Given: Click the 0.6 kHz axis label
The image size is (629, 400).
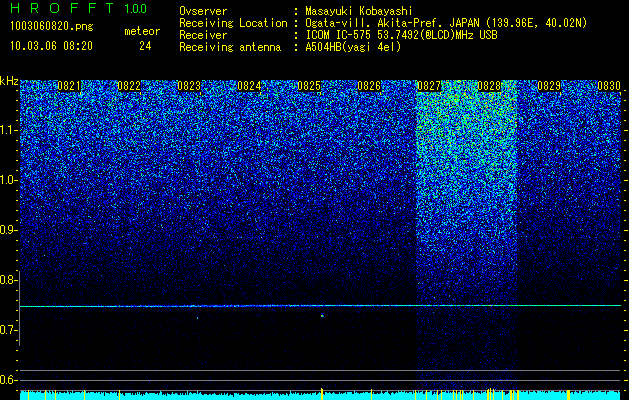Looking at the screenshot, I should (x=9, y=380).
